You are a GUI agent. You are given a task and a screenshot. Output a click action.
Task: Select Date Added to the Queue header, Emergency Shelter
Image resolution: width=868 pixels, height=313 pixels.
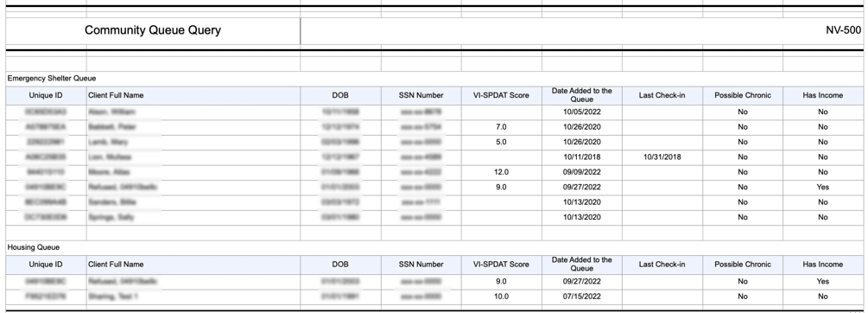(x=582, y=95)
